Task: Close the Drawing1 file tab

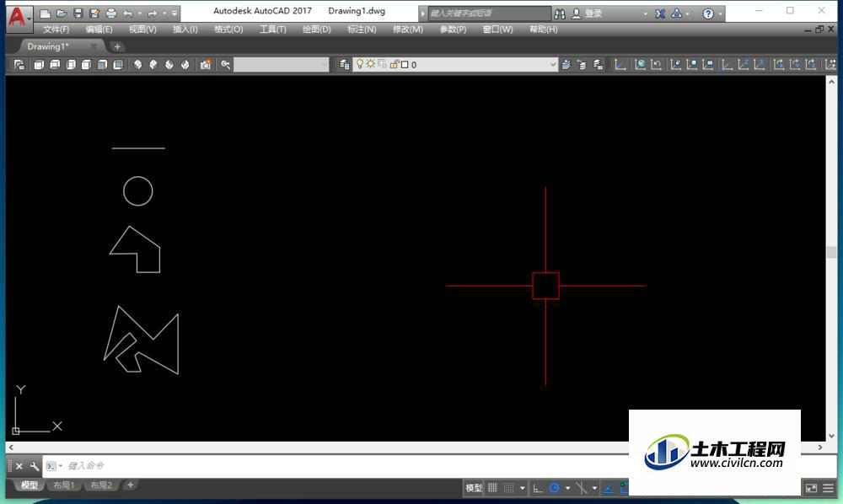Action: [x=94, y=46]
